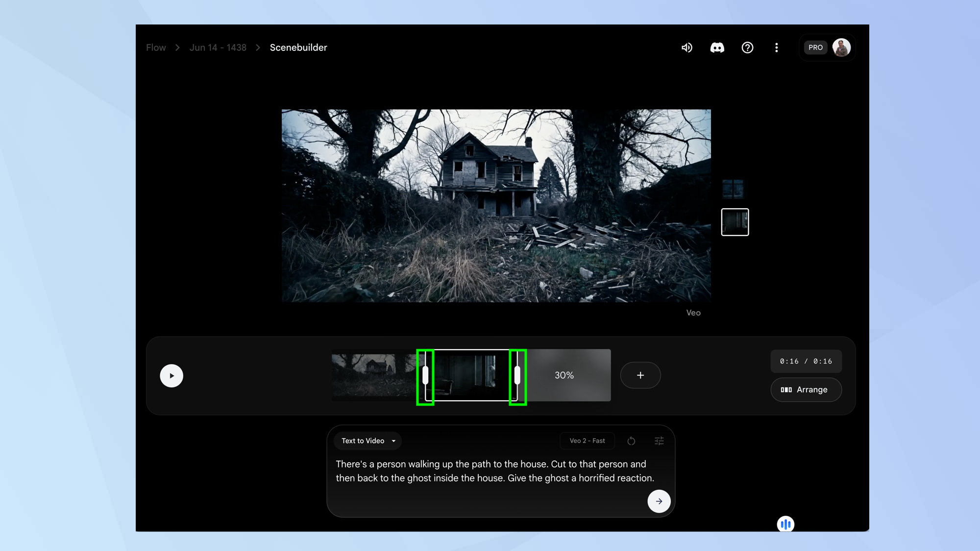Click the add clip plus button
Viewport: 980px width, 551px height.
click(640, 375)
